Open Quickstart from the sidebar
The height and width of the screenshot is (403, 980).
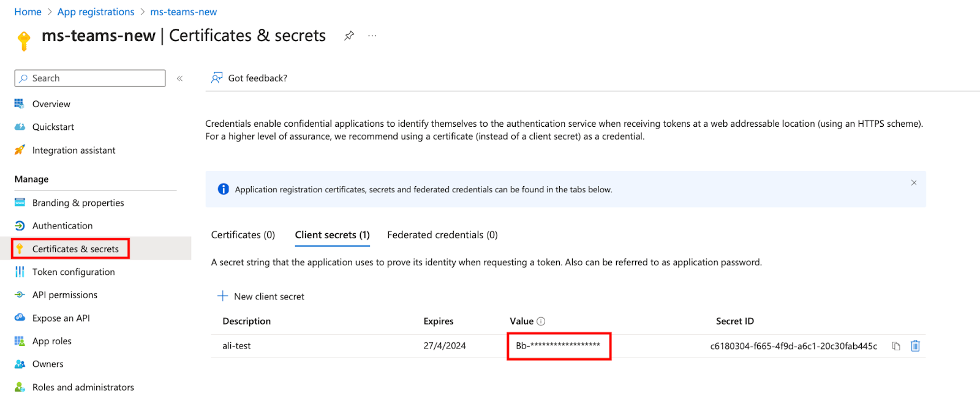53,127
